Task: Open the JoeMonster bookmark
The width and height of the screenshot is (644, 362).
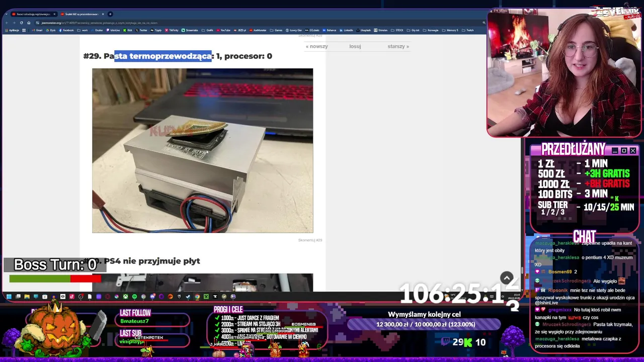Action: [x=258, y=30]
